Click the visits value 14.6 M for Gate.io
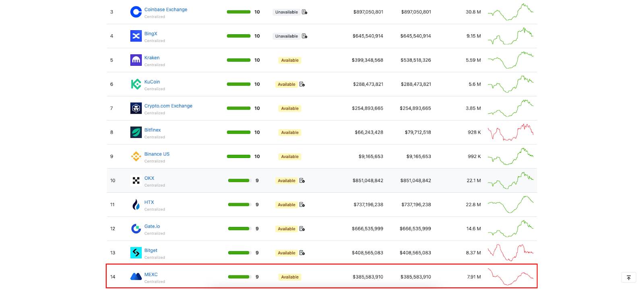 click(x=474, y=229)
